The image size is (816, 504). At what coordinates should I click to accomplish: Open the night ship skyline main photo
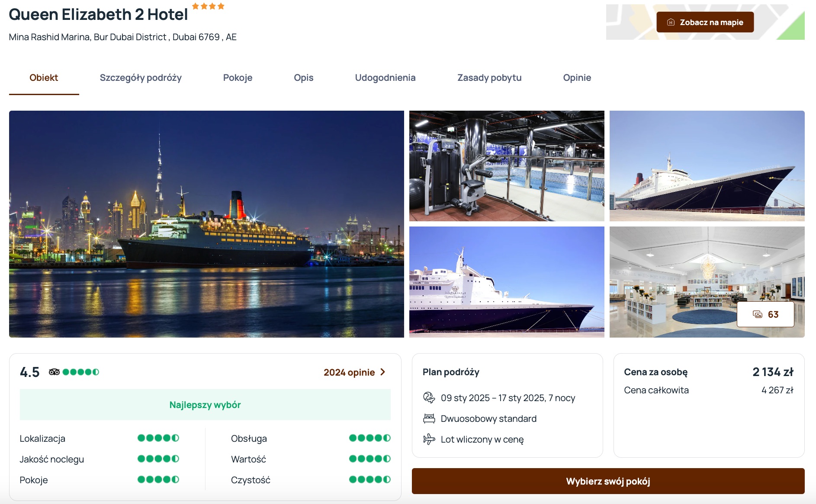[x=206, y=224]
